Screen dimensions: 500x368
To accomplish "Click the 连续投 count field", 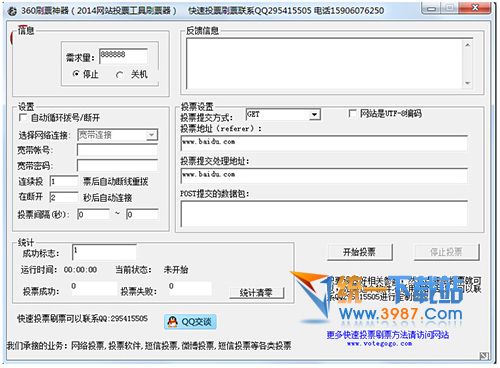I will click(x=64, y=181).
